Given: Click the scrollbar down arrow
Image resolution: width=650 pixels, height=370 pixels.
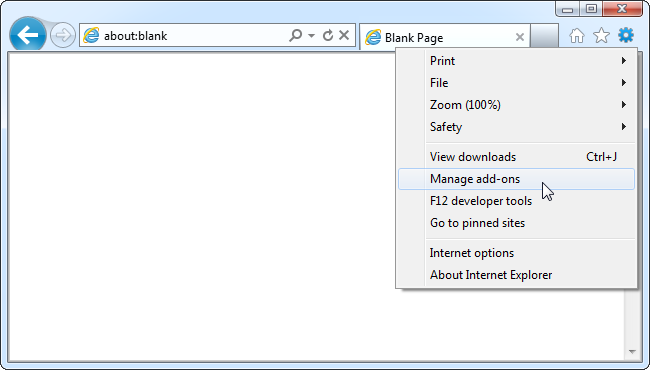Looking at the screenshot, I should pyautogui.click(x=632, y=352).
